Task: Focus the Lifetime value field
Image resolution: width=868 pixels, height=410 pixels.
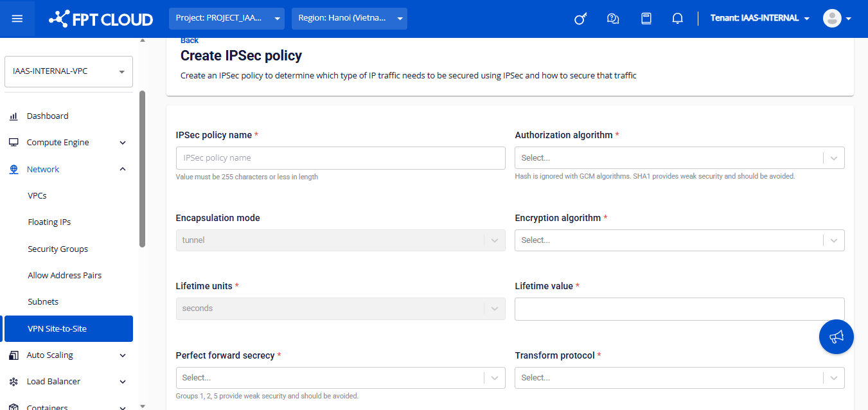Action: click(x=679, y=309)
